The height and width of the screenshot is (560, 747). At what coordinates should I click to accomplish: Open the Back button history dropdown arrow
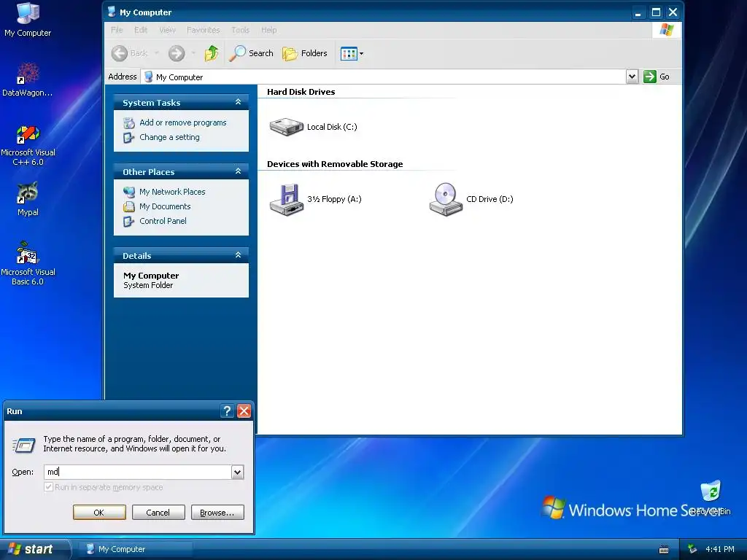coord(156,53)
